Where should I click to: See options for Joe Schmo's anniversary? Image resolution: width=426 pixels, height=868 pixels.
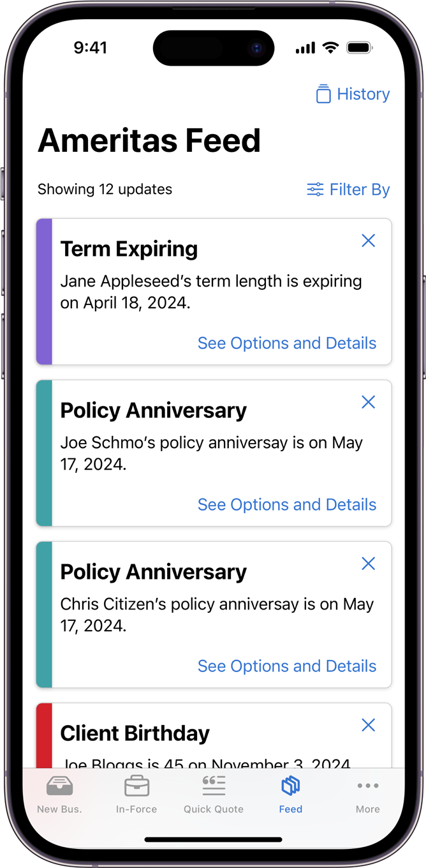[287, 505]
